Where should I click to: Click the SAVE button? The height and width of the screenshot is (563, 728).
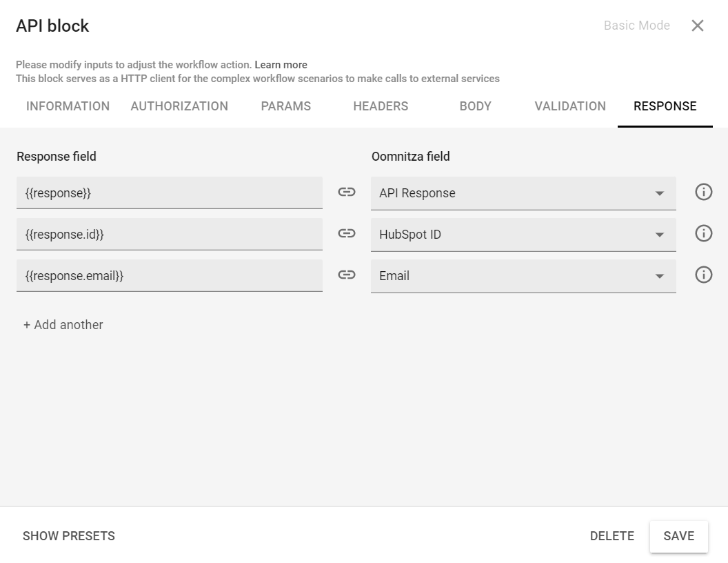[678, 536]
